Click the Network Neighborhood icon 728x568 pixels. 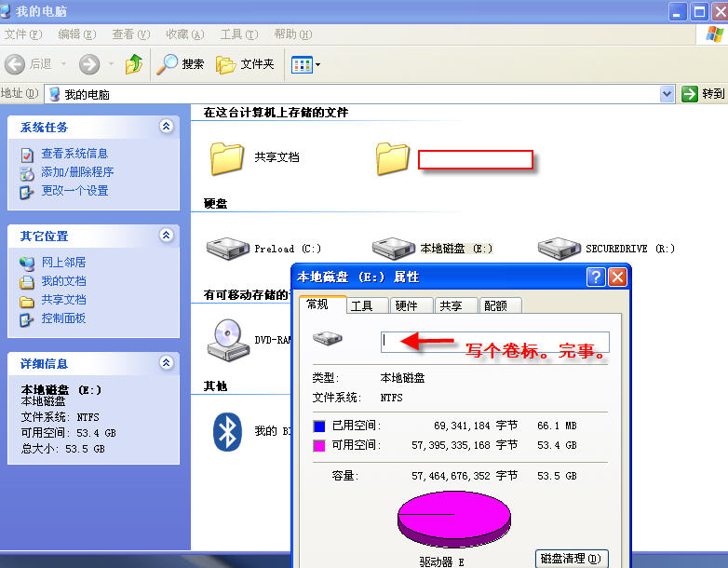click(x=27, y=264)
